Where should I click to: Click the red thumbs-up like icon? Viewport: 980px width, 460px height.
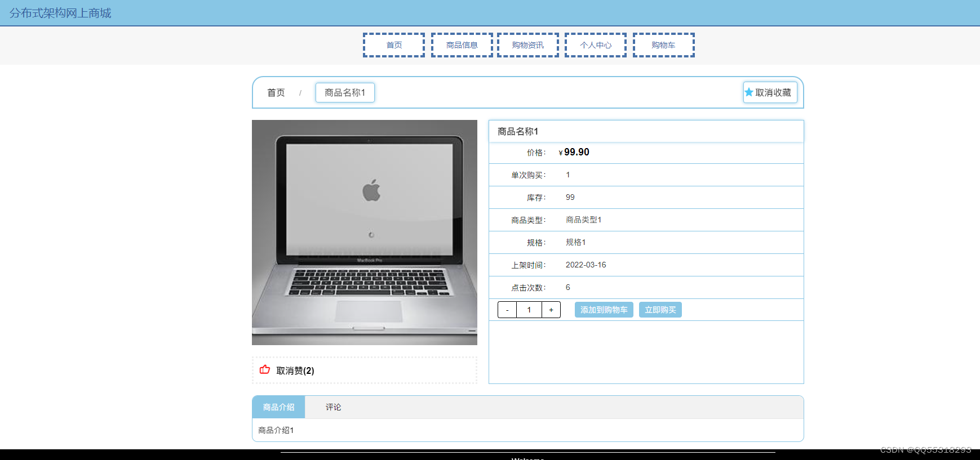(x=265, y=369)
